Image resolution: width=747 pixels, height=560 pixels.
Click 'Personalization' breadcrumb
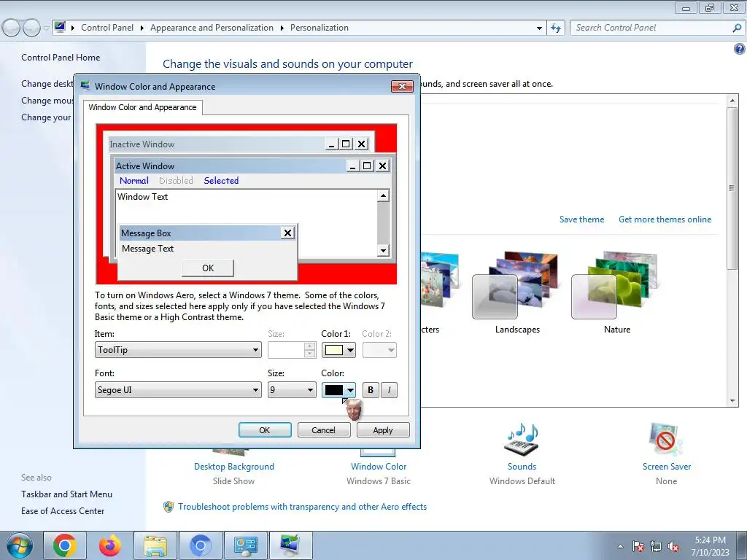pyautogui.click(x=320, y=28)
